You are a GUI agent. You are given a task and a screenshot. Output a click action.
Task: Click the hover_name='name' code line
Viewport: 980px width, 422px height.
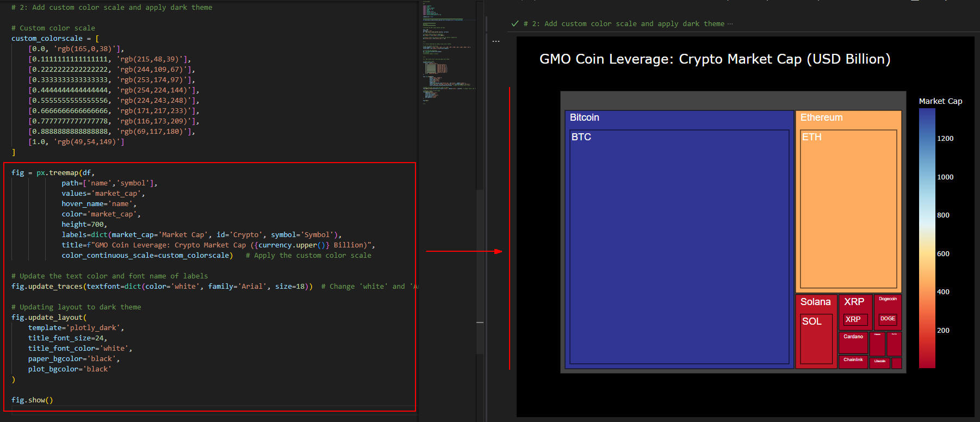(99, 204)
